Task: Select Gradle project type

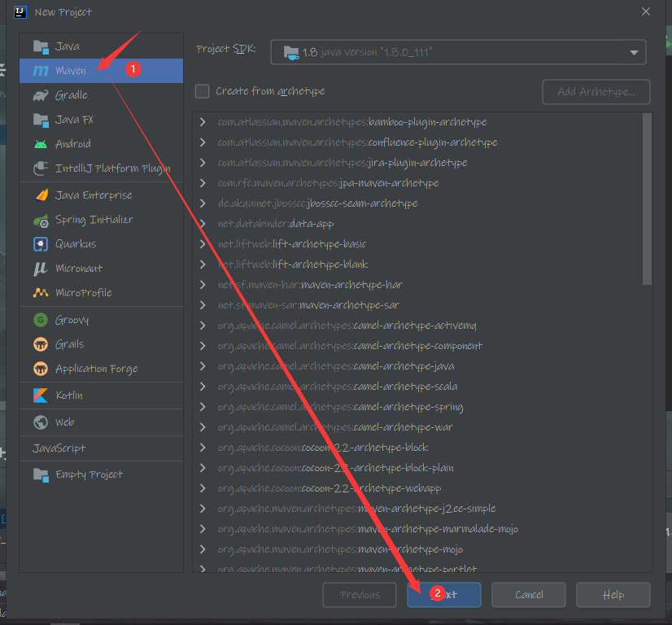Action: pyautogui.click(x=101, y=95)
